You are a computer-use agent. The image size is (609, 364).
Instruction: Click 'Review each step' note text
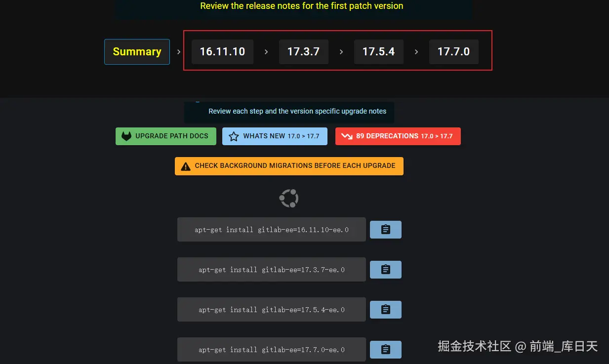tap(297, 111)
